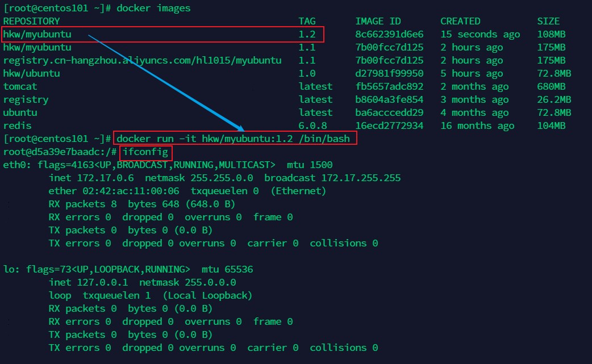The width and height of the screenshot is (592, 364).
Task: Click the text '15 seconds ago'
Action: (480, 34)
